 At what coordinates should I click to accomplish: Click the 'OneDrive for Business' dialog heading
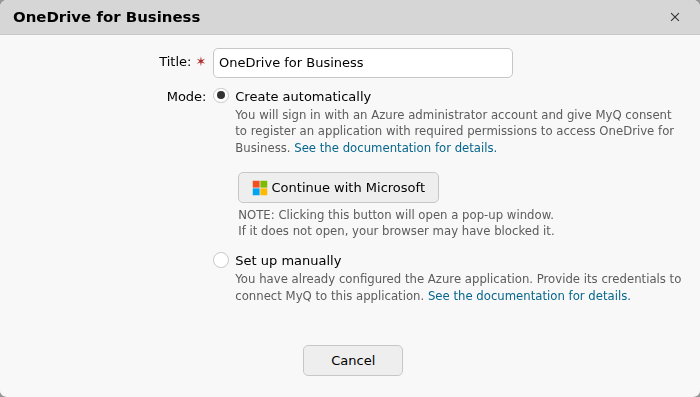[107, 17]
